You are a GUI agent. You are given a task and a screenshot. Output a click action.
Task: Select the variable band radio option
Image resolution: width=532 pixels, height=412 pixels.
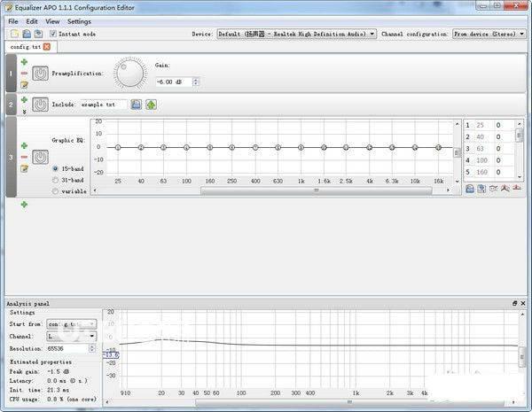(x=55, y=191)
